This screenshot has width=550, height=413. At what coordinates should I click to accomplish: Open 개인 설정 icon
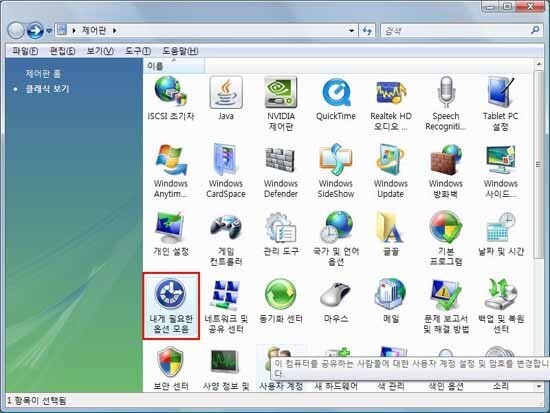(x=171, y=234)
